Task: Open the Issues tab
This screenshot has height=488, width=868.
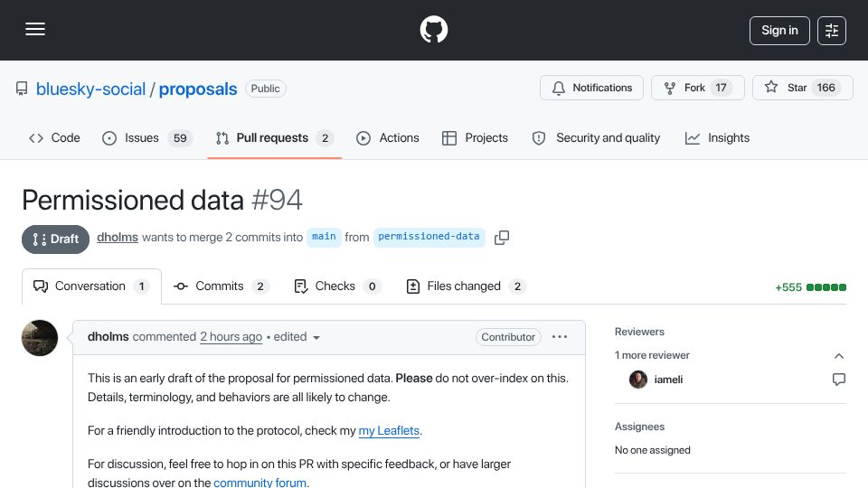Action: tap(147, 137)
